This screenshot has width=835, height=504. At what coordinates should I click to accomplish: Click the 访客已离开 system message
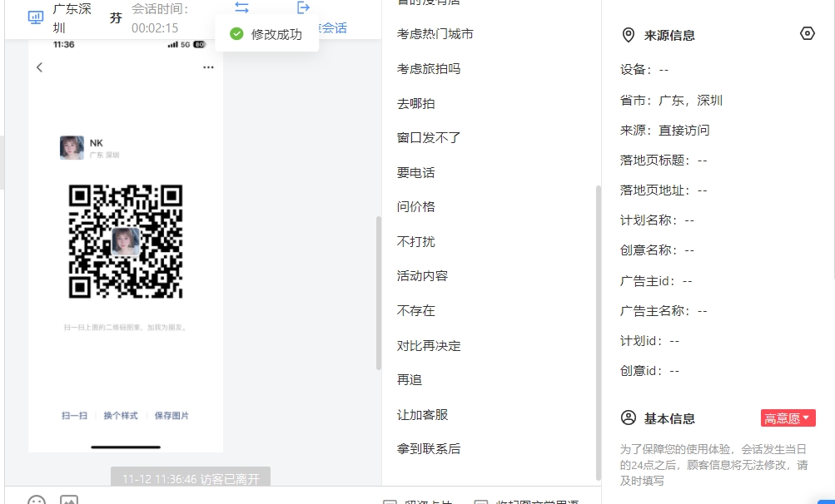(191, 478)
